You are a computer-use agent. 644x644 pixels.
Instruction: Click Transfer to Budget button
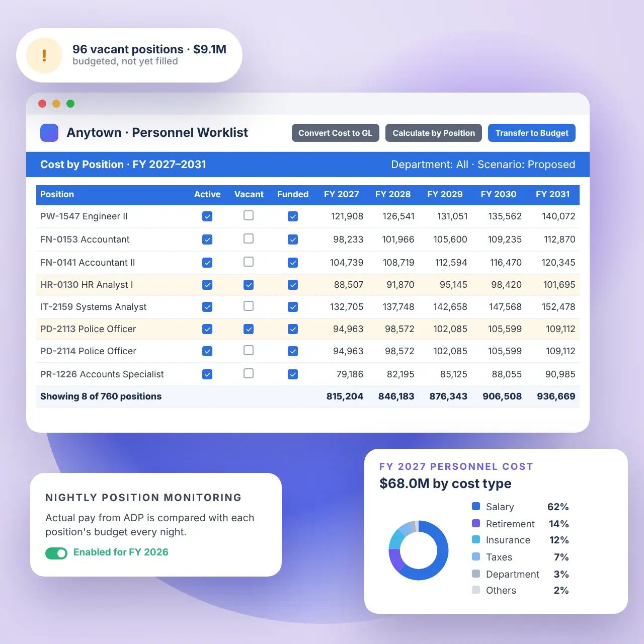pyautogui.click(x=532, y=133)
